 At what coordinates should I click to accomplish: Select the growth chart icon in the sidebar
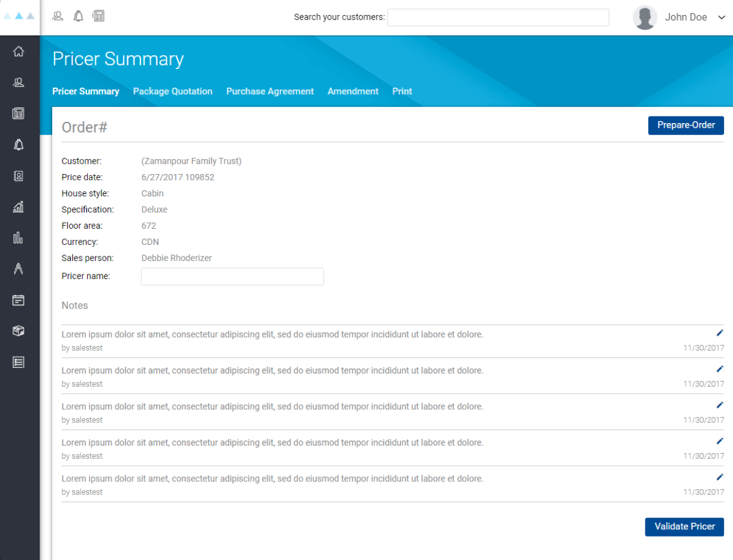(19, 206)
